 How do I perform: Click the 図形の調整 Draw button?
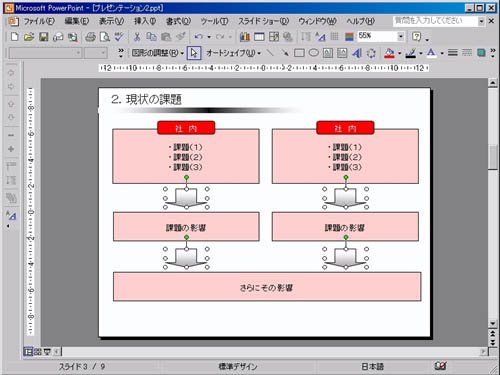point(157,53)
